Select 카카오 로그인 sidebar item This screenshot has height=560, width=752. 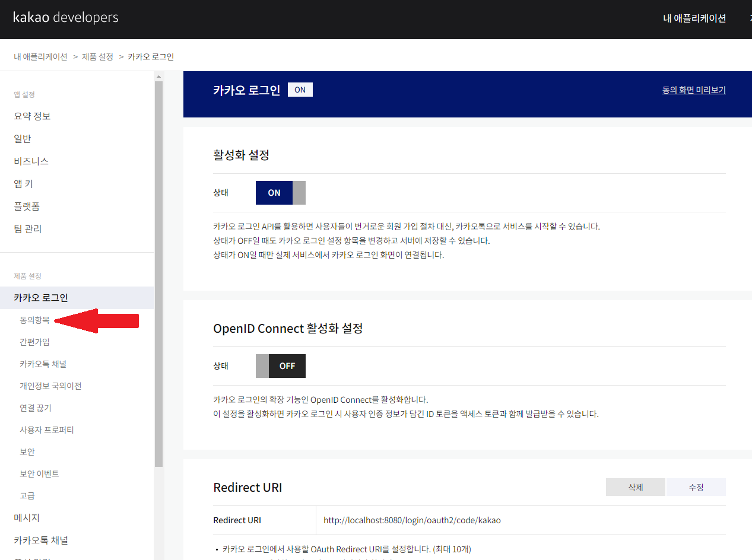[x=77, y=298]
